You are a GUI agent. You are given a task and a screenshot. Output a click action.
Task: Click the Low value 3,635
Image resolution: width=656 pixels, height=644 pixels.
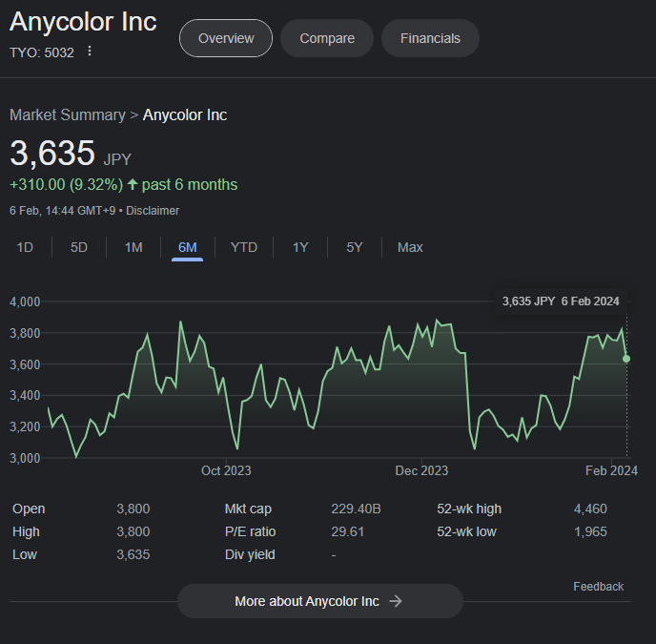pos(133,554)
